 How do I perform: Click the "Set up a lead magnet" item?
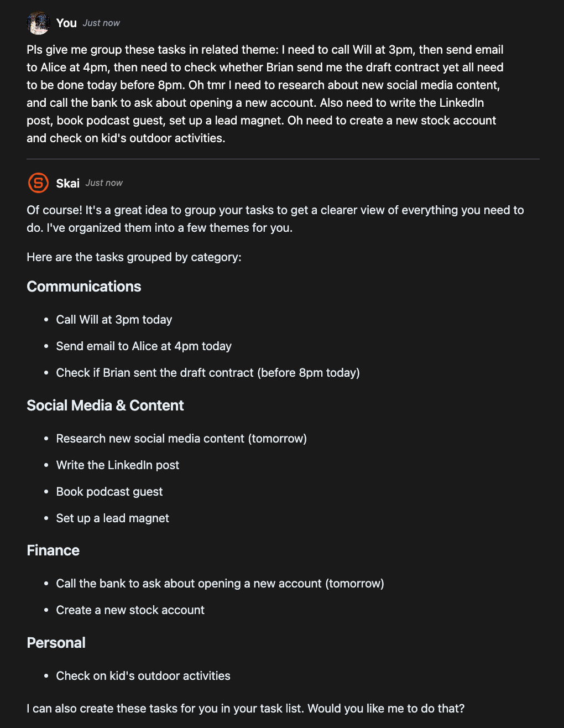[113, 518]
